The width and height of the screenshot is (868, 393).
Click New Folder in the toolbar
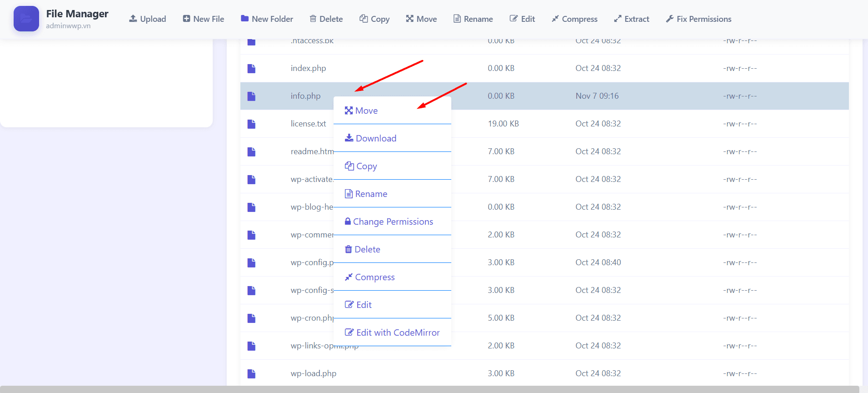pyautogui.click(x=267, y=19)
